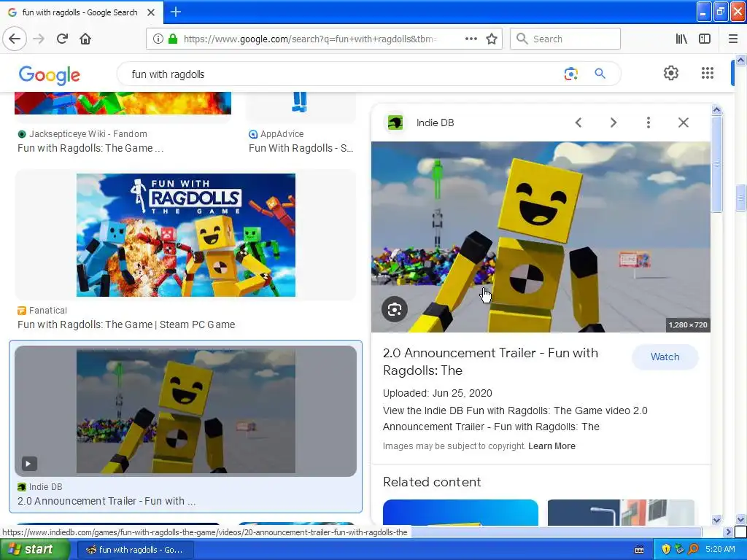Open Google quick settings gear
The image size is (747, 560).
pos(671,73)
